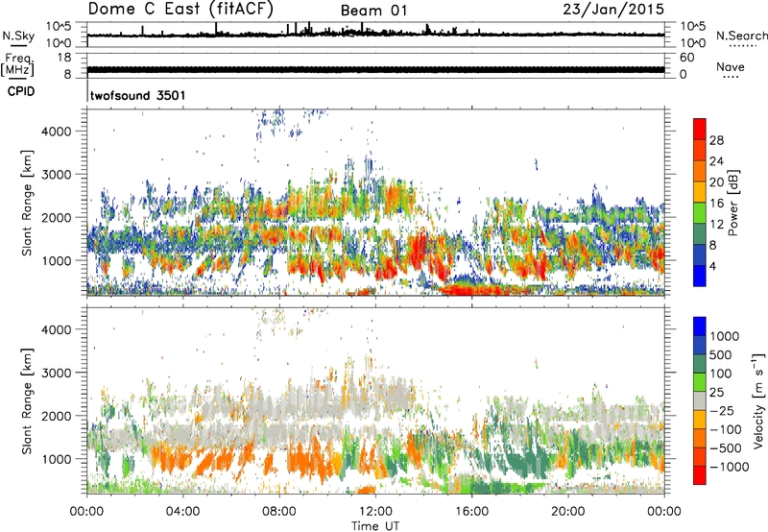The height and width of the screenshot is (532, 768).
Task: Click the '18' frequency axis tick label
Action: tap(63, 58)
